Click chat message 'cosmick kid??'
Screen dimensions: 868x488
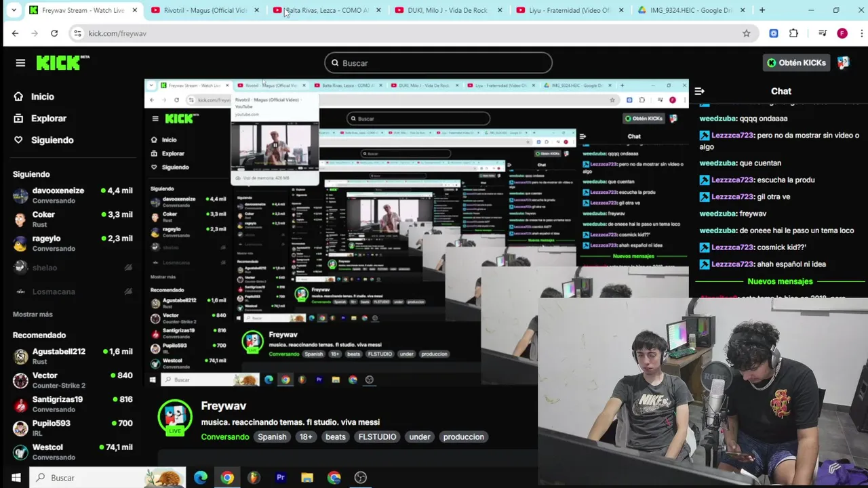coord(782,247)
